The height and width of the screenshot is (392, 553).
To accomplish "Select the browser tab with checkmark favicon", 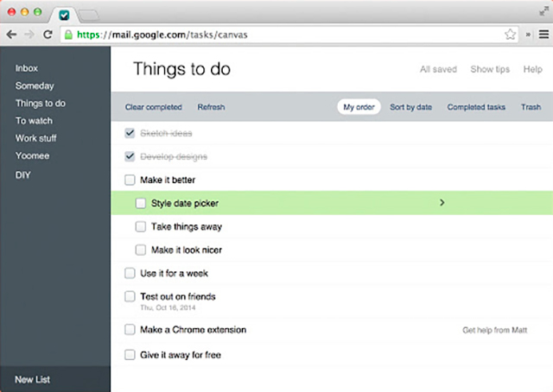I will click(x=64, y=16).
